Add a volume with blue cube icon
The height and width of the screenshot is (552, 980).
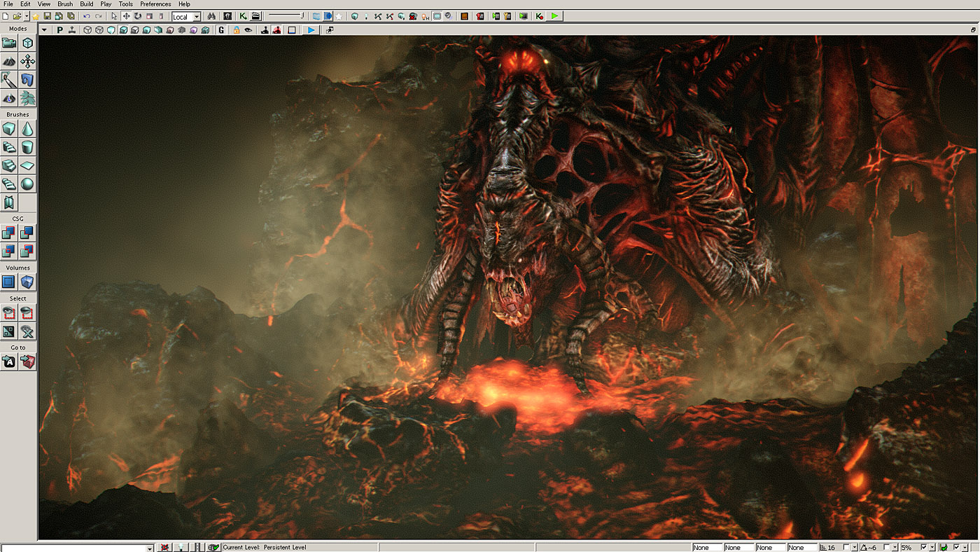pos(27,282)
